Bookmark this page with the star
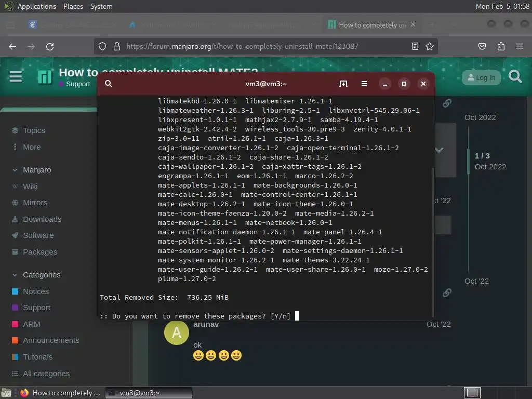Screen dimensions: 532x399 click(x=430, y=46)
